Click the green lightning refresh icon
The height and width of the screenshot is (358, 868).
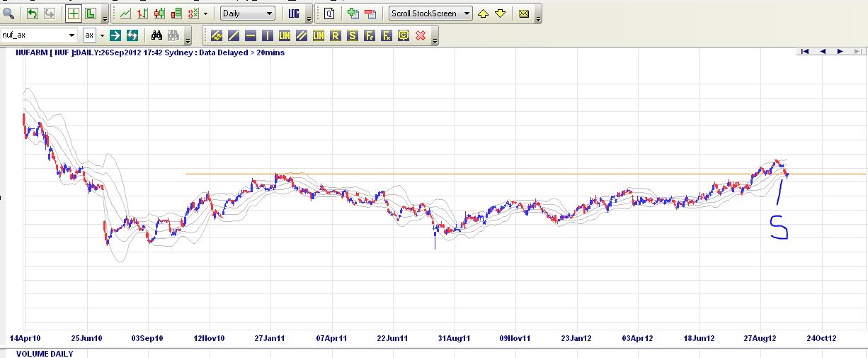(132, 35)
